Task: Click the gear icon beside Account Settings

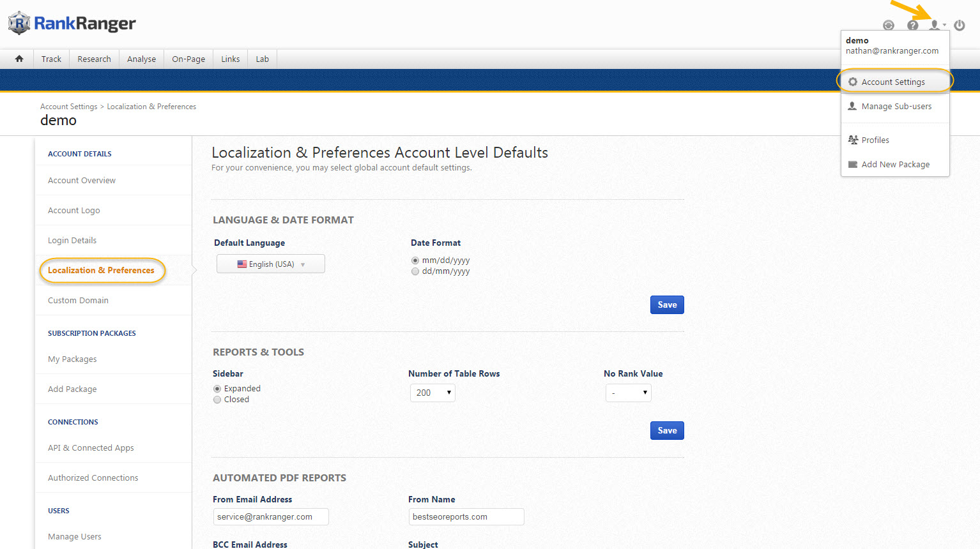Action: pos(853,82)
